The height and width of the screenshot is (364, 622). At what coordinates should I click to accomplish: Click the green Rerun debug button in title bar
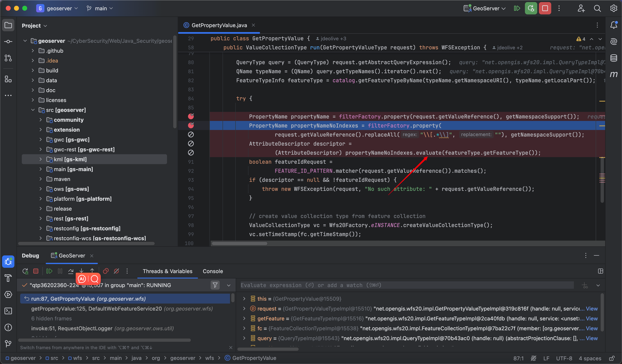531,8
